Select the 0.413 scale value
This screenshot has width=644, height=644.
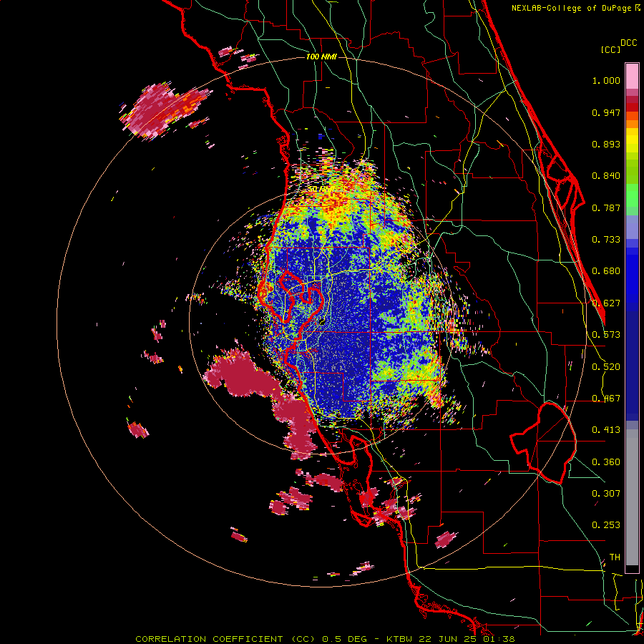click(606, 430)
